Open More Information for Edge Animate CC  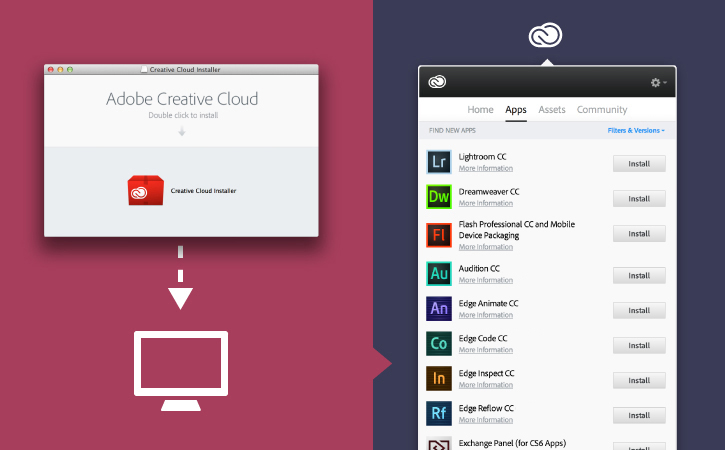click(x=485, y=315)
